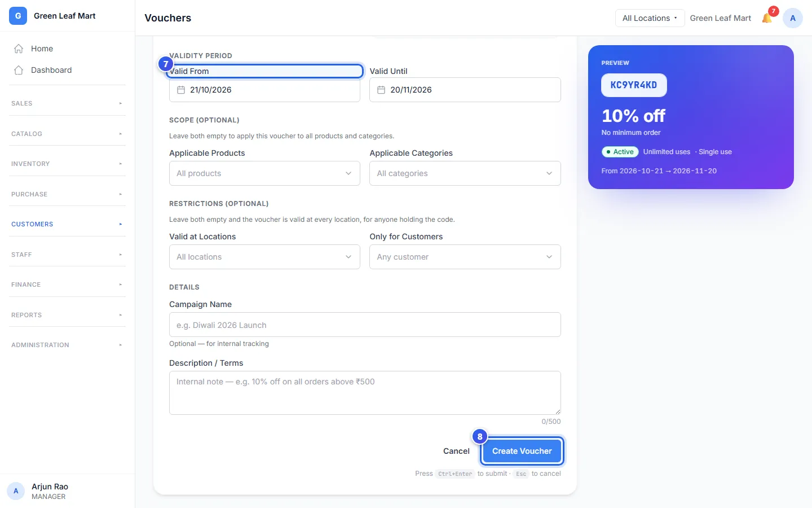The height and width of the screenshot is (508, 812).
Task: Click the Description / Terms text area
Action: tap(365, 393)
